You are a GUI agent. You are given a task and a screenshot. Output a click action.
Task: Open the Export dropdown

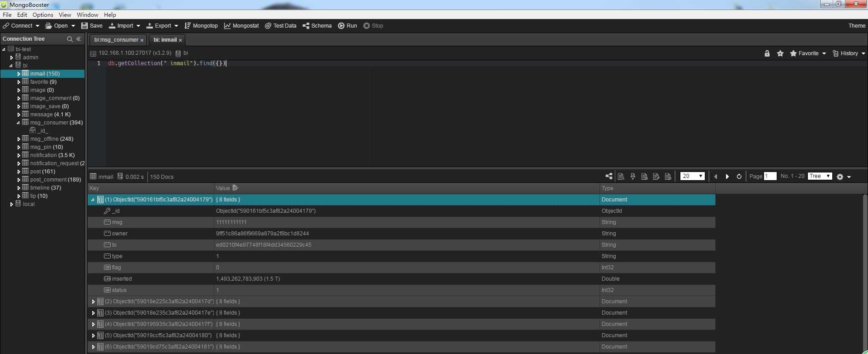[162, 26]
